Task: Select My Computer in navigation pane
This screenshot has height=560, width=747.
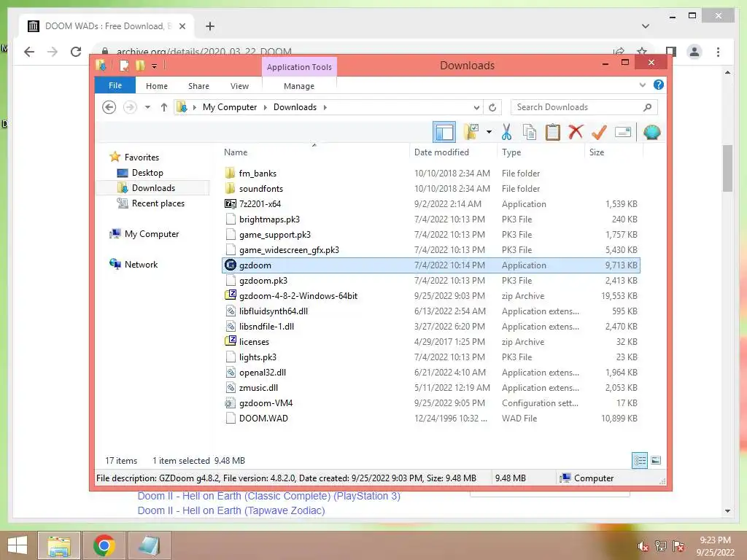Action: point(152,234)
